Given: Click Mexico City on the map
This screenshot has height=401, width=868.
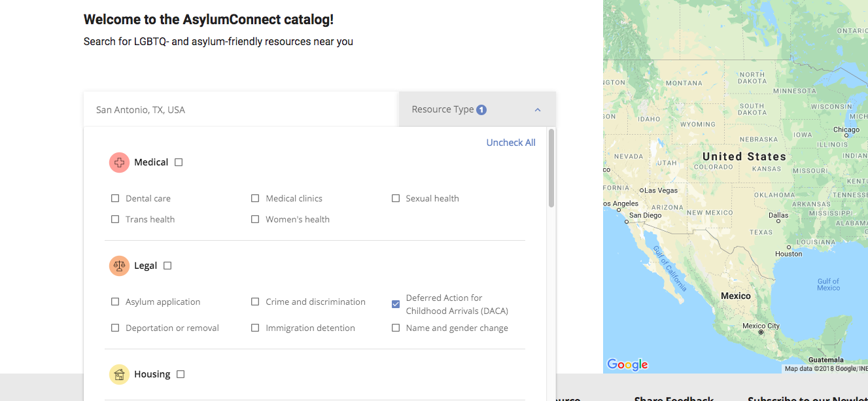Looking at the screenshot, I should 761,326.
